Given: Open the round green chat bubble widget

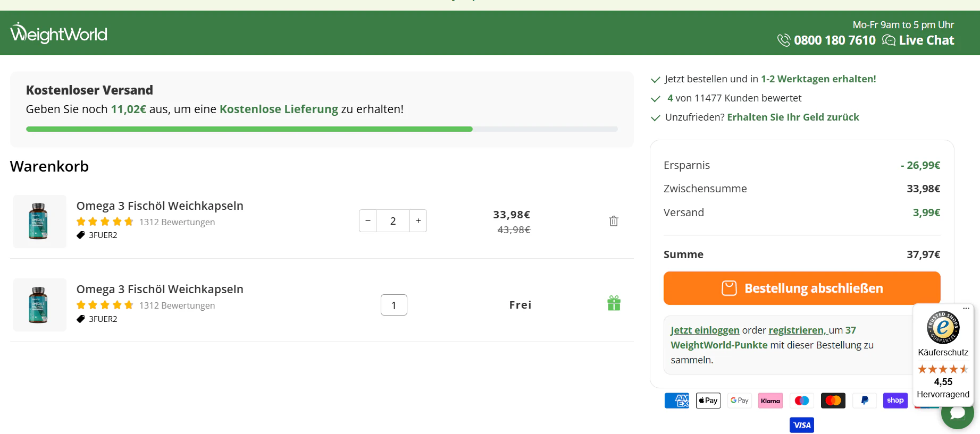Looking at the screenshot, I should (957, 414).
